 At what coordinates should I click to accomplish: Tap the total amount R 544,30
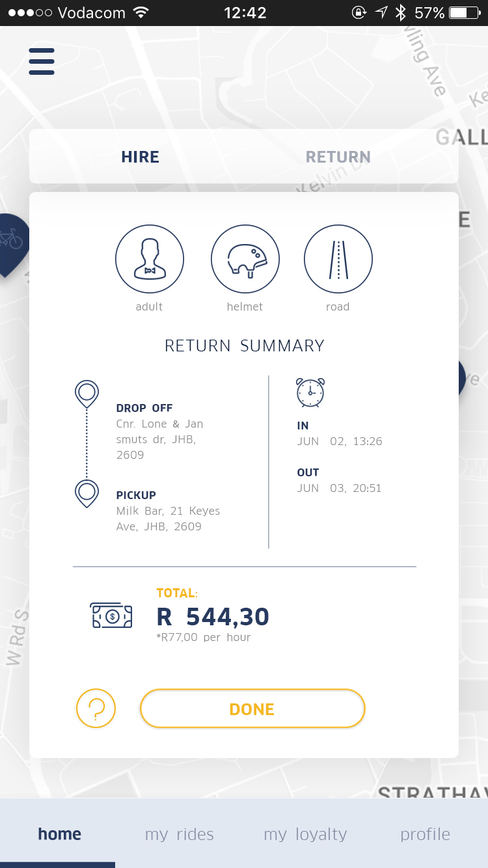point(213,617)
